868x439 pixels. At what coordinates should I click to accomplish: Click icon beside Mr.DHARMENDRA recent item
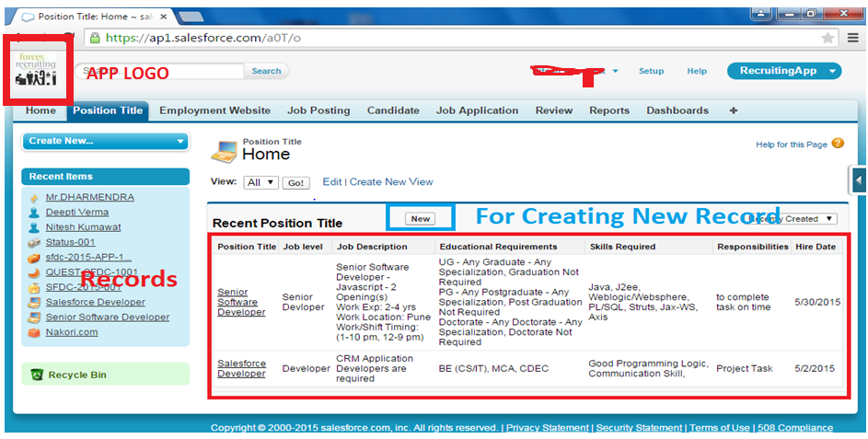[x=34, y=198]
